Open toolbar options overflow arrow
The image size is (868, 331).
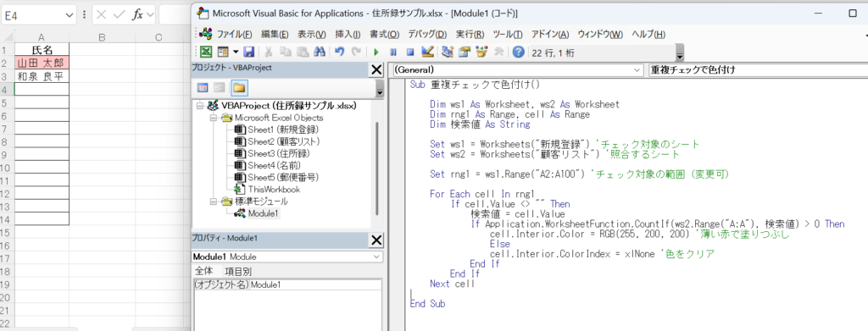(680, 53)
